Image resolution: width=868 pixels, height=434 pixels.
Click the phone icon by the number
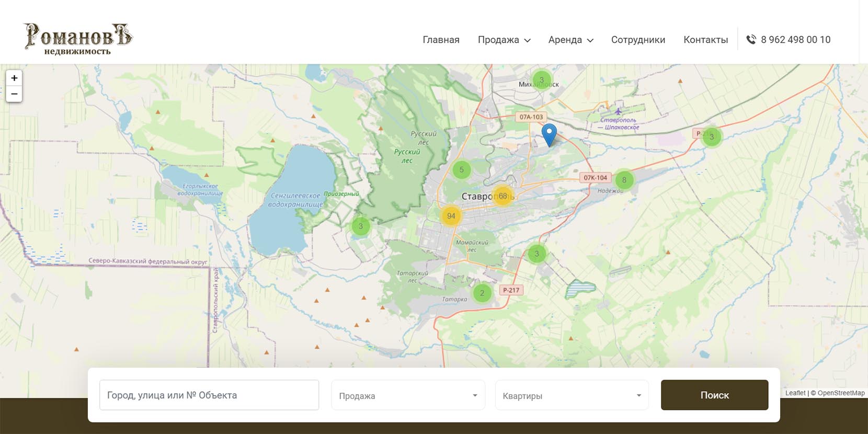coord(751,40)
